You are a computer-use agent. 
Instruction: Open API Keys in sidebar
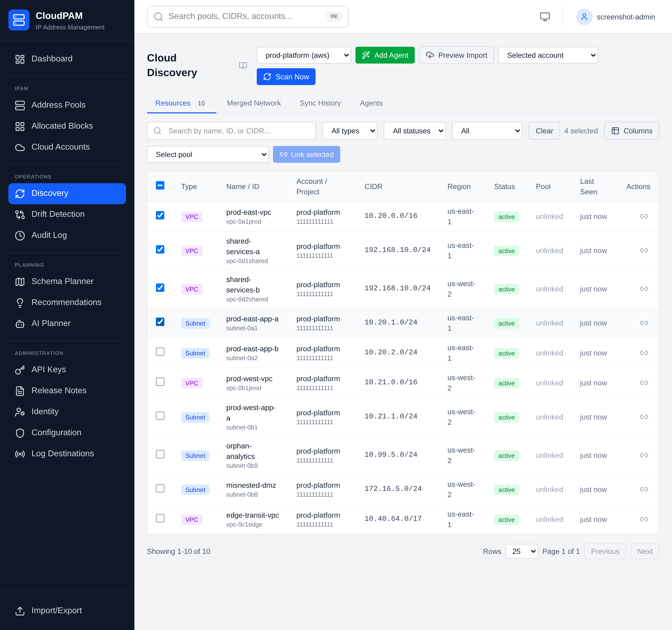(67, 370)
